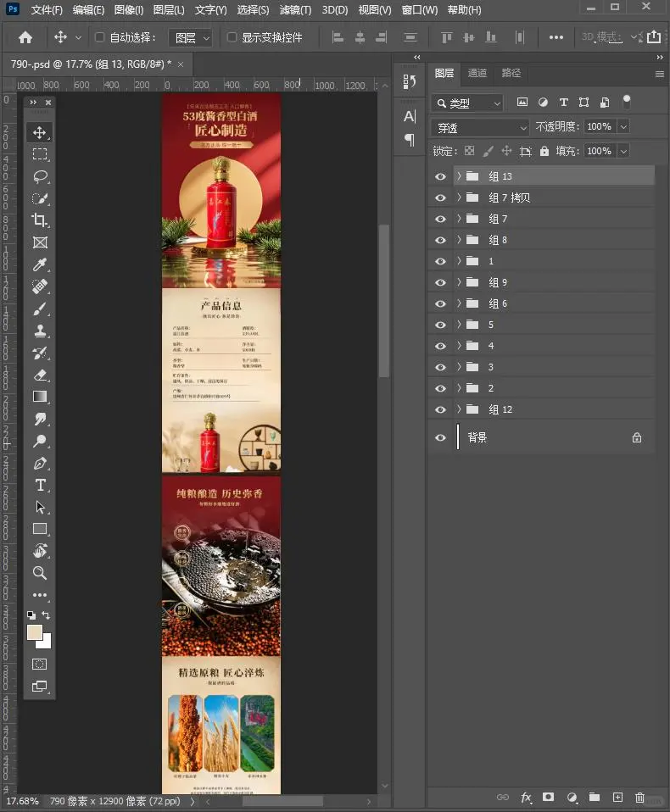Open the Edit Toolbar three-dots menu

coord(40,595)
